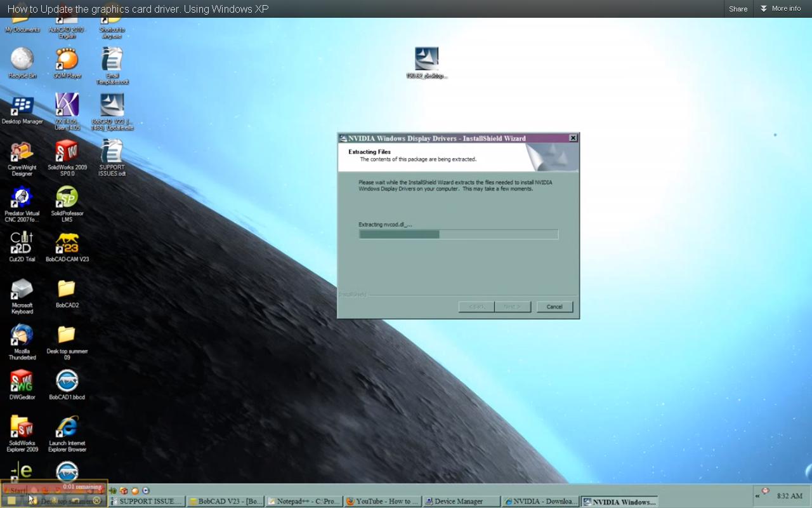Launch Cut2D Trial from the desktop

(22, 247)
